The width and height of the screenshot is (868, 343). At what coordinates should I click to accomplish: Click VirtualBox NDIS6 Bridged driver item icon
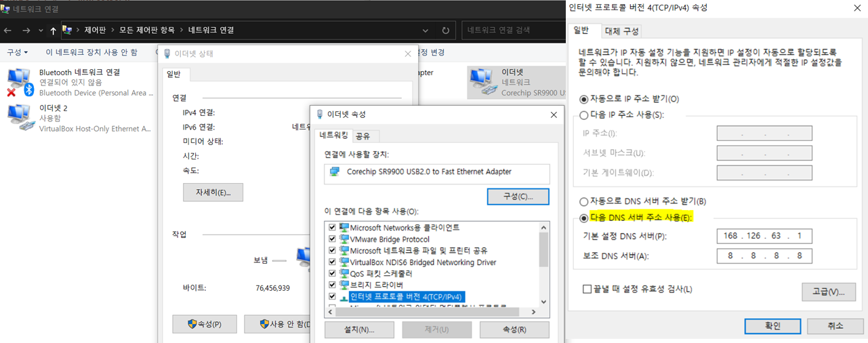click(344, 262)
